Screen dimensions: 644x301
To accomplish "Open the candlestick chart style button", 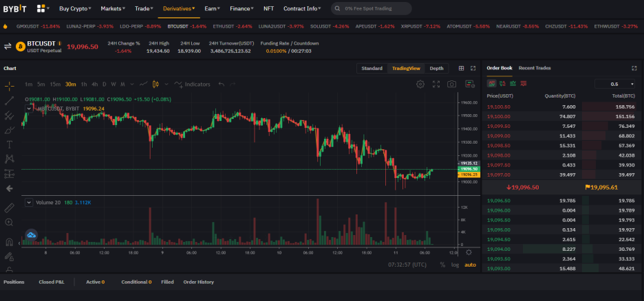I will 155,84.
